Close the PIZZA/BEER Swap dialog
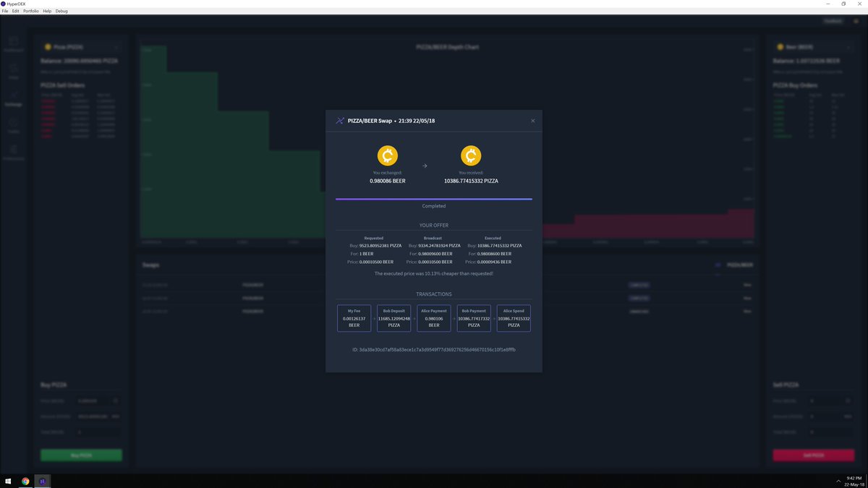 pos(533,121)
